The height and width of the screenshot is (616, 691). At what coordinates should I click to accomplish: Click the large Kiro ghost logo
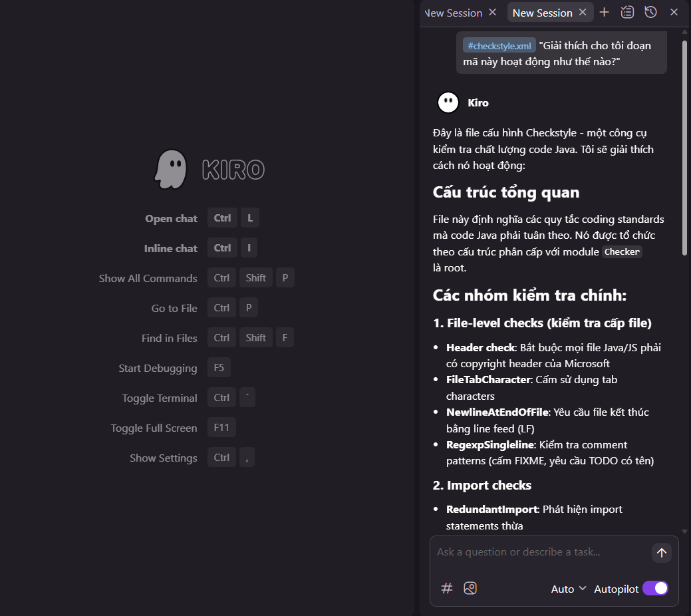[171, 169]
